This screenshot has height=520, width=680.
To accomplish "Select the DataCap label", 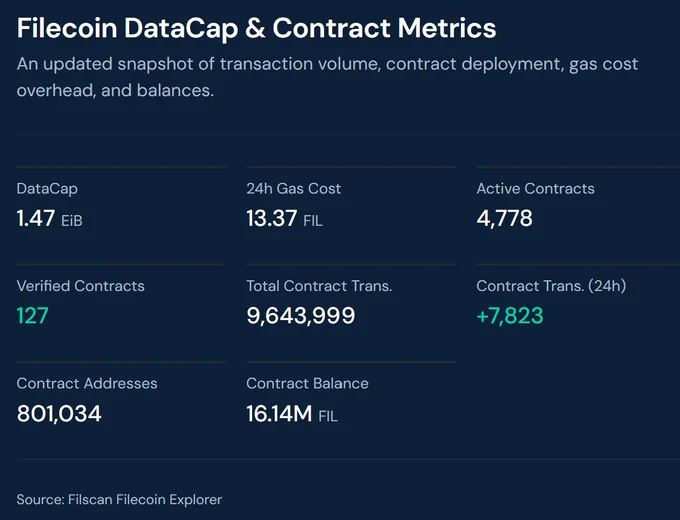I will pos(47,189).
